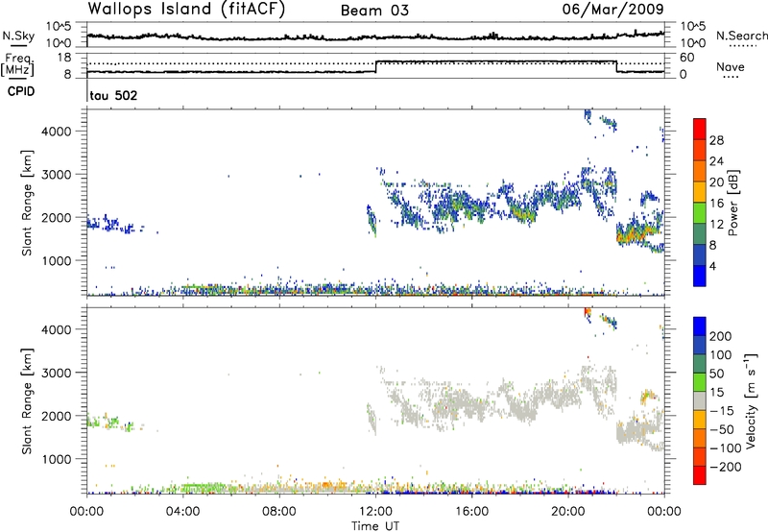
Task: Click the "-200" velocity colorbar label
Action: pos(725,467)
